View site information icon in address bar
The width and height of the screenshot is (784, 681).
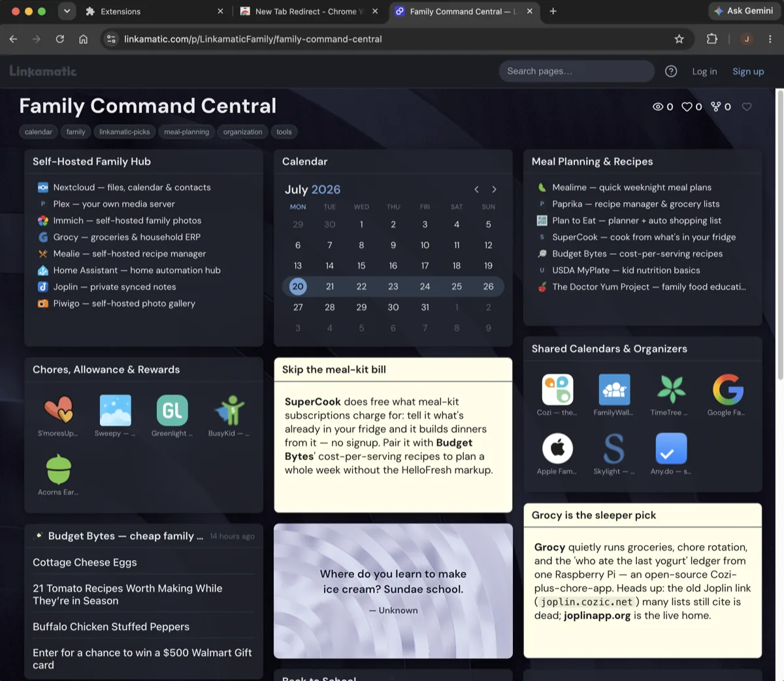tap(111, 39)
